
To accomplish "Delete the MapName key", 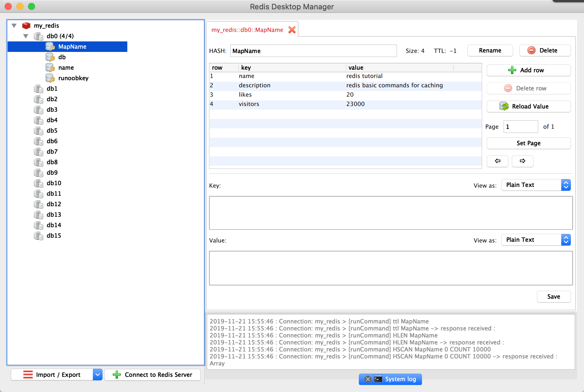I will pyautogui.click(x=545, y=50).
